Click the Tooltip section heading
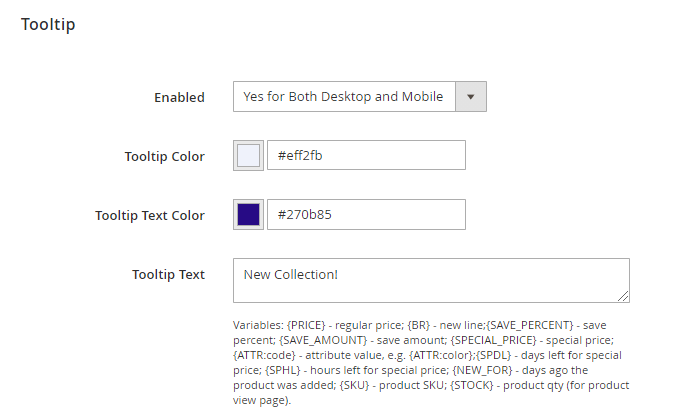This screenshot has width=685, height=419. [48, 24]
